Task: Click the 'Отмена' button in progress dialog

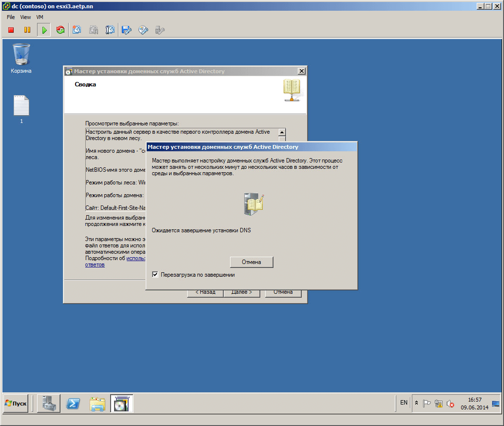Action: point(252,262)
